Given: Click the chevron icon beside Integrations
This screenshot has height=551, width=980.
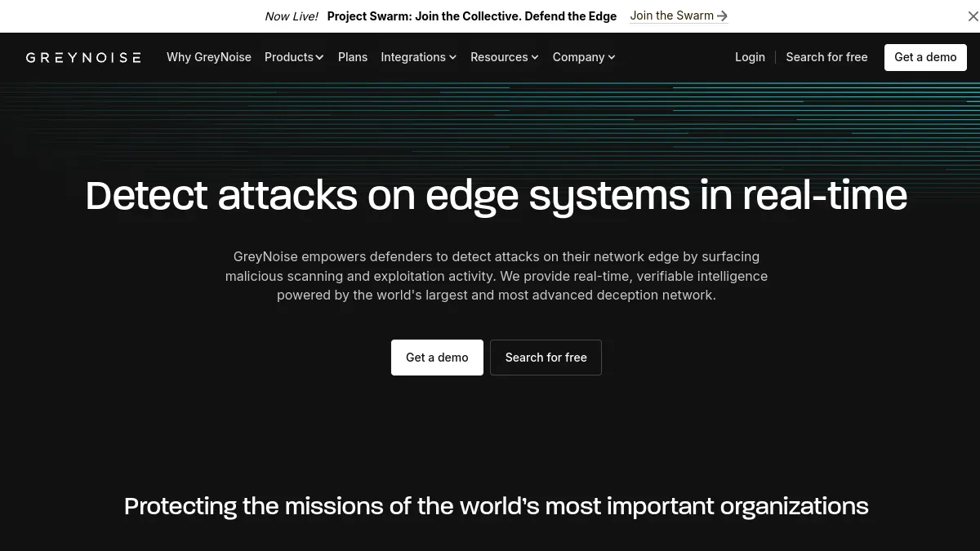Looking at the screenshot, I should point(452,57).
